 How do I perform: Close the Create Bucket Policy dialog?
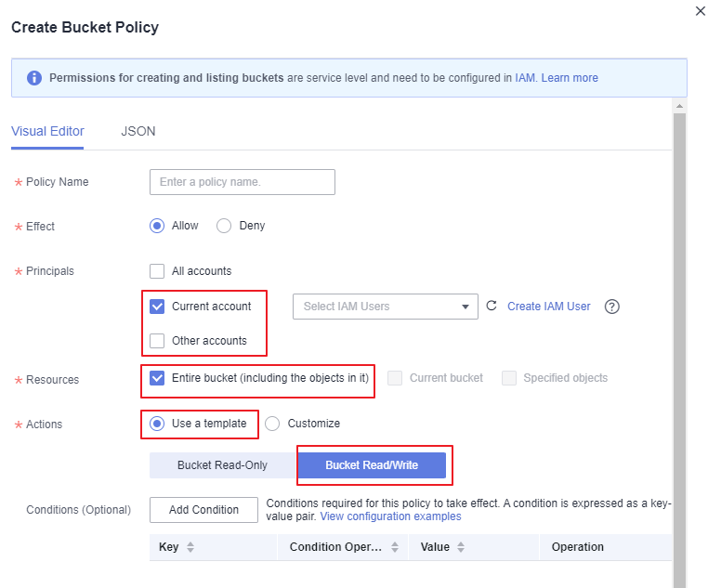click(701, 11)
